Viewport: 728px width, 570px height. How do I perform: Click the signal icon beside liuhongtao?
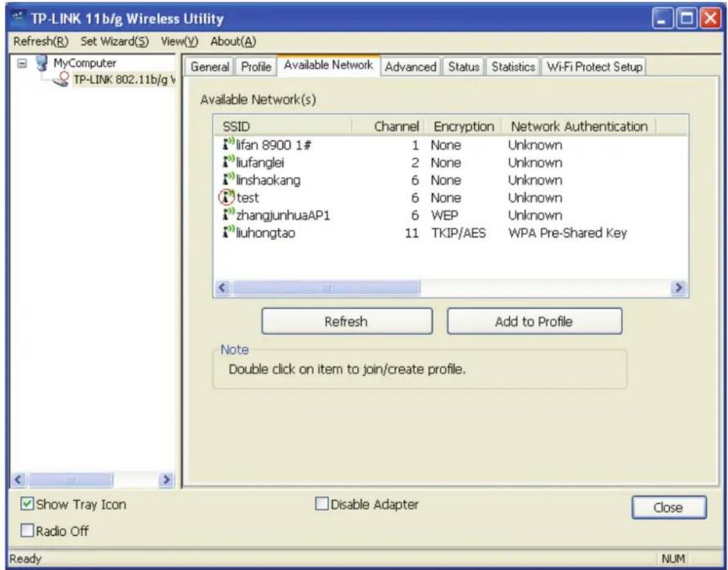[x=228, y=232]
